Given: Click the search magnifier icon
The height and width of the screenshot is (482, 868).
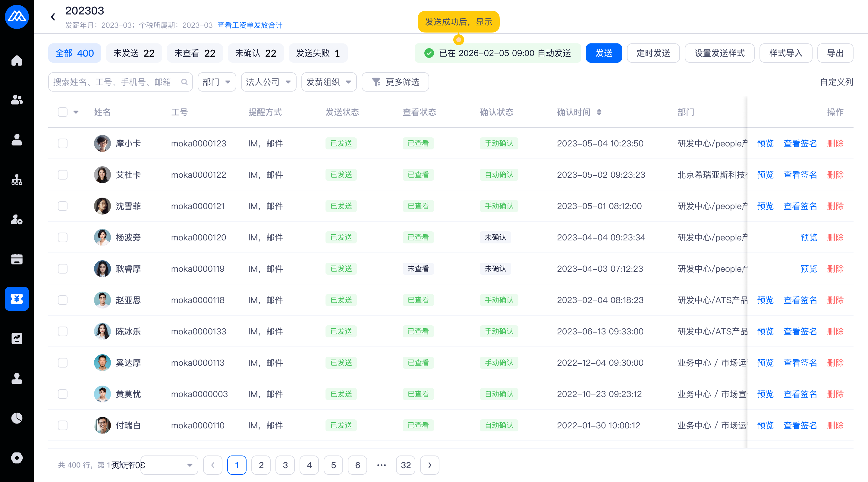Looking at the screenshot, I should point(184,82).
